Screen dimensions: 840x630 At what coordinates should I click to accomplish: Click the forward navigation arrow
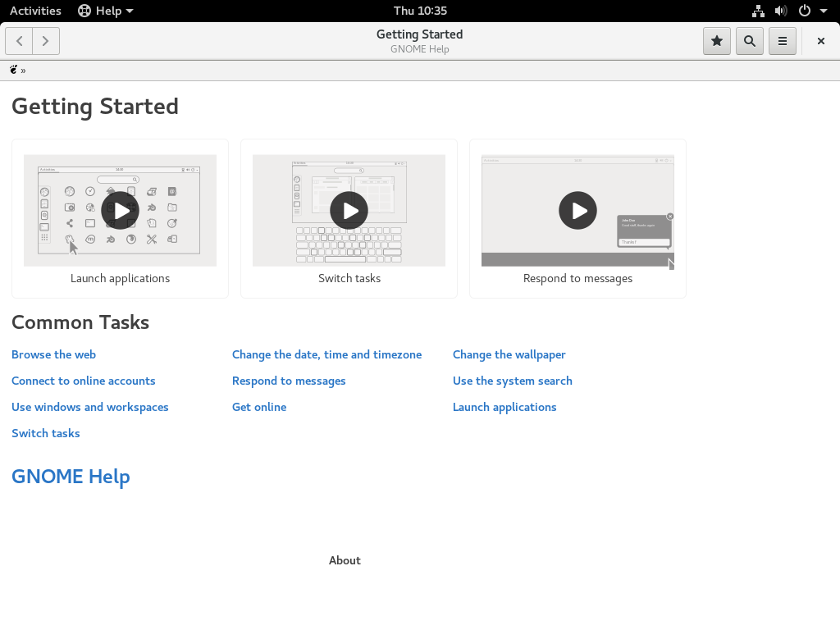pos(46,41)
